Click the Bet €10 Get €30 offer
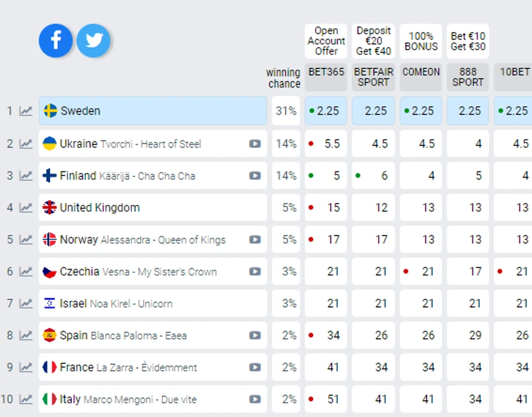The width and height of the screenshot is (532, 417). [x=468, y=41]
